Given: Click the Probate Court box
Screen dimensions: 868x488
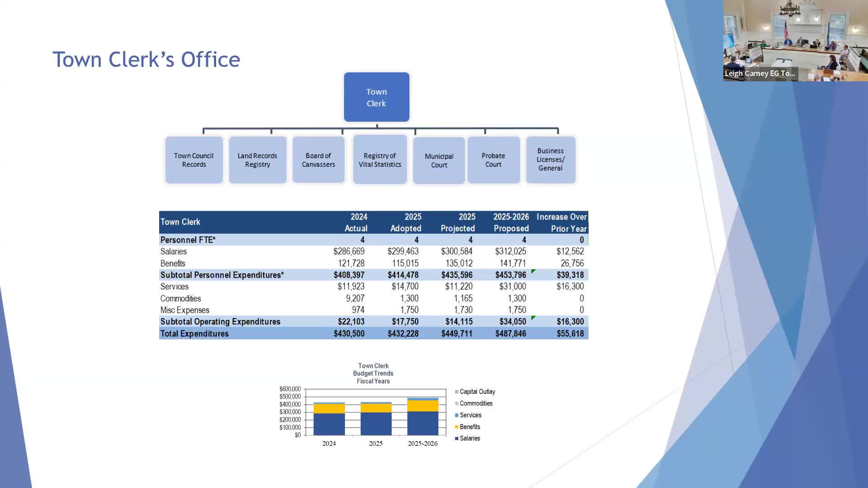Looking at the screenshot, I should pyautogui.click(x=493, y=160).
